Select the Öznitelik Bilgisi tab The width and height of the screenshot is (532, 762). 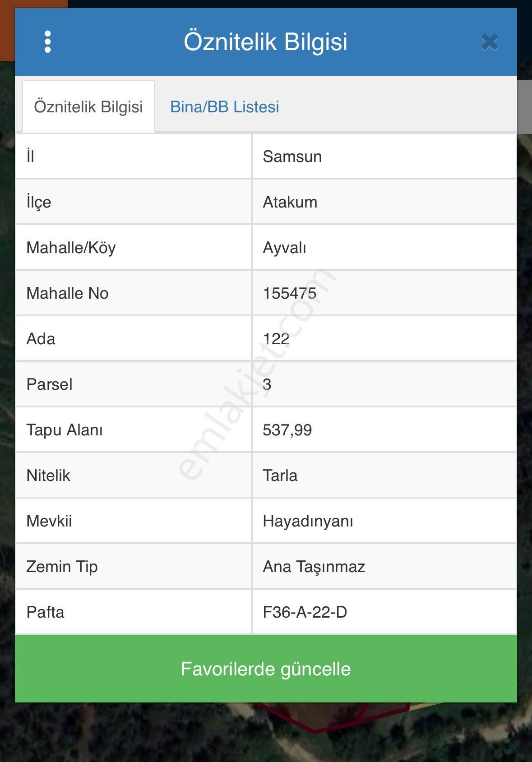click(88, 107)
